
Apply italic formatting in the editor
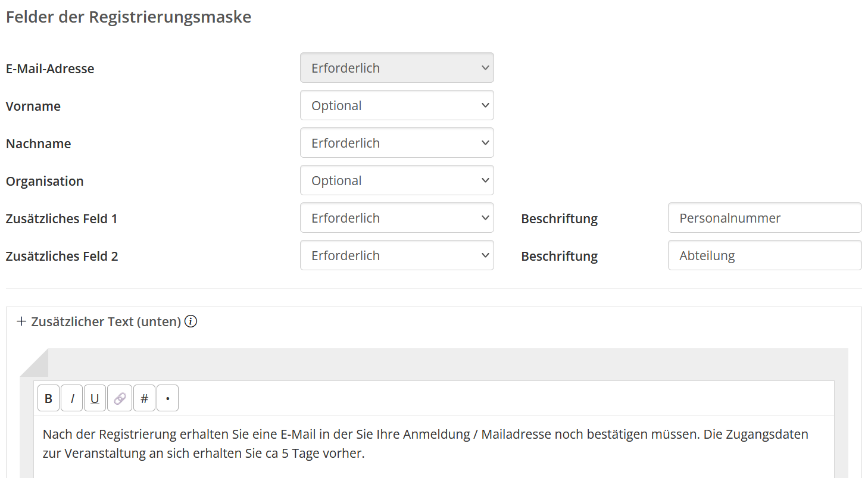[x=72, y=398]
